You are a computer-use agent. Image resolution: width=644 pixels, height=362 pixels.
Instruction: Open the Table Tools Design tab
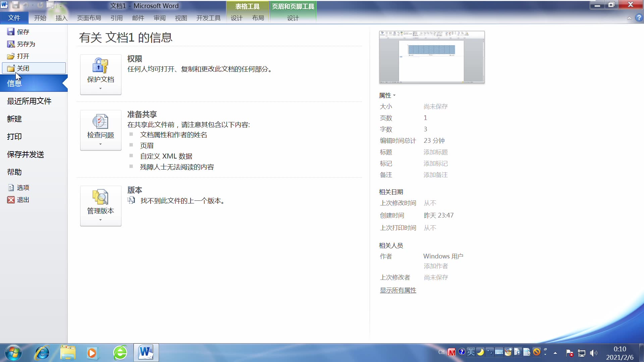pyautogui.click(x=236, y=18)
